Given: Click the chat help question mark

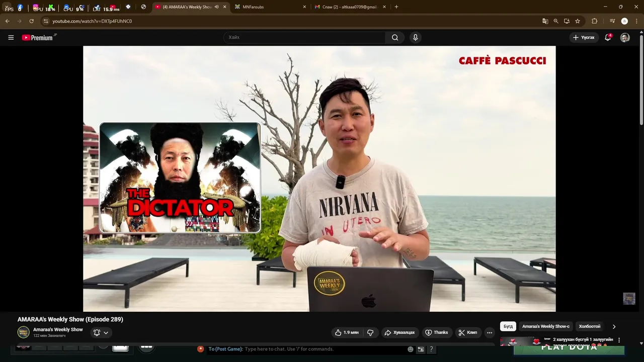Looking at the screenshot, I should (431, 349).
